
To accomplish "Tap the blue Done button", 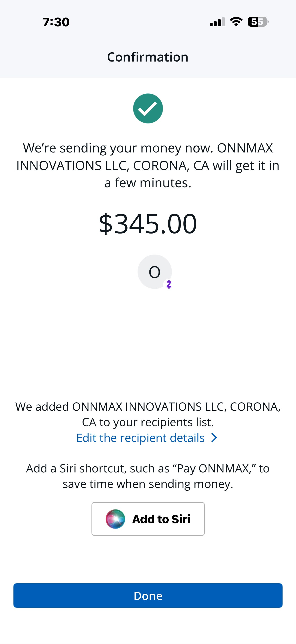I will pos(148,595).
